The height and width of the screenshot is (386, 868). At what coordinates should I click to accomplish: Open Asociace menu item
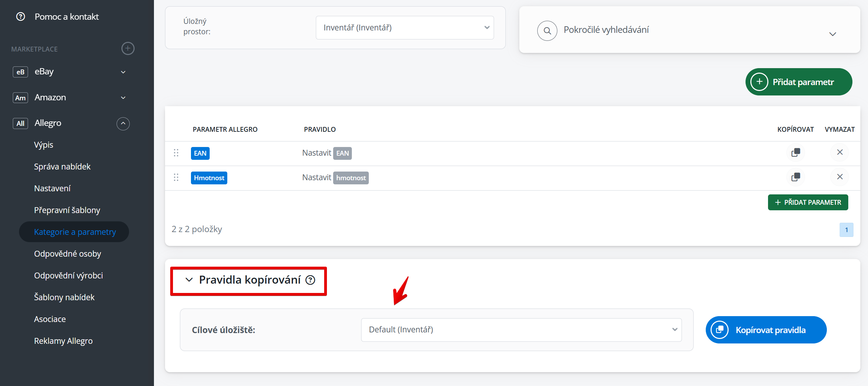pyautogui.click(x=50, y=319)
